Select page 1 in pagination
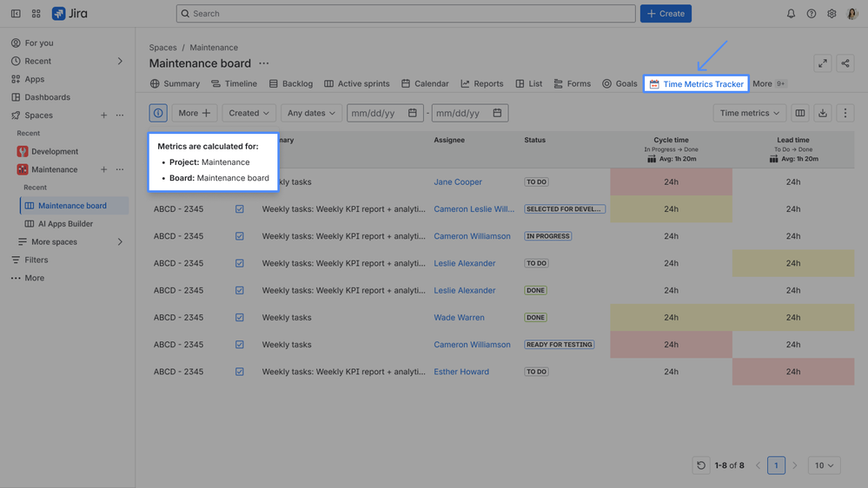Screen dimensions: 868x488 (776, 465)
